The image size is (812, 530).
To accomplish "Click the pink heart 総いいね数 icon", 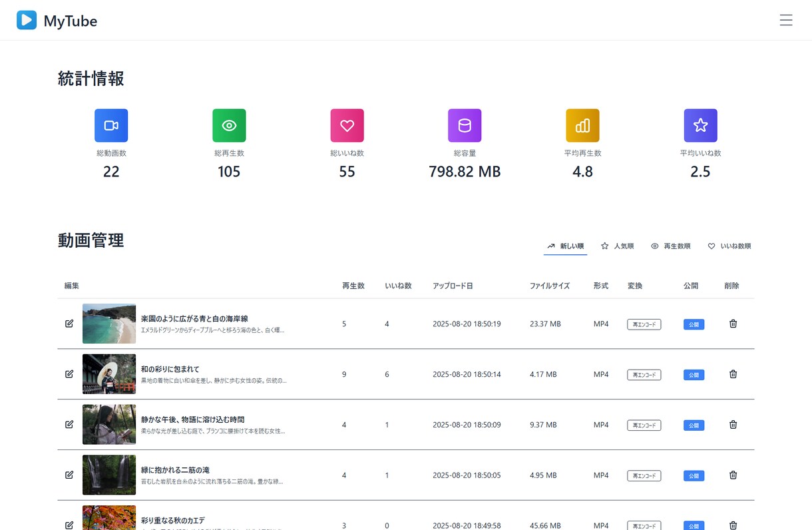I will click(x=347, y=125).
